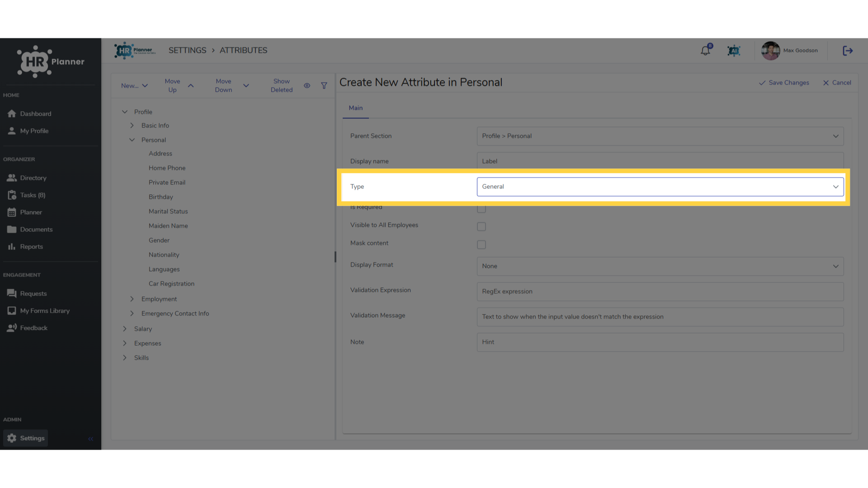Open the Display Format dropdown
Viewport: 868px width, 488px height.
pos(660,266)
